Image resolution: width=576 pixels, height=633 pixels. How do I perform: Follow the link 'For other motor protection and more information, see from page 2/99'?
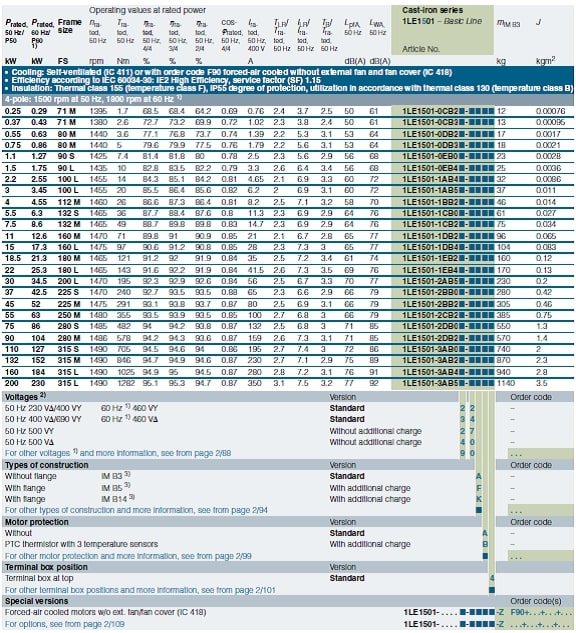[x=128, y=556]
